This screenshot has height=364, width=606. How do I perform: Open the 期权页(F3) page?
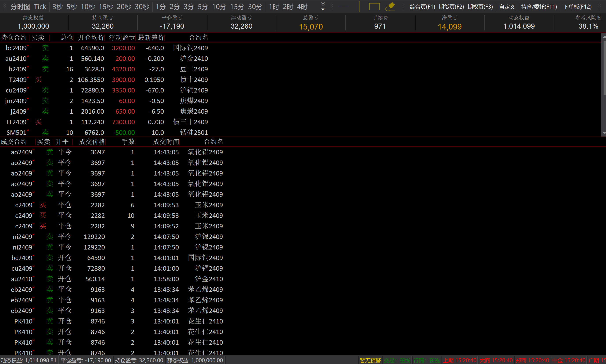point(480,7)
